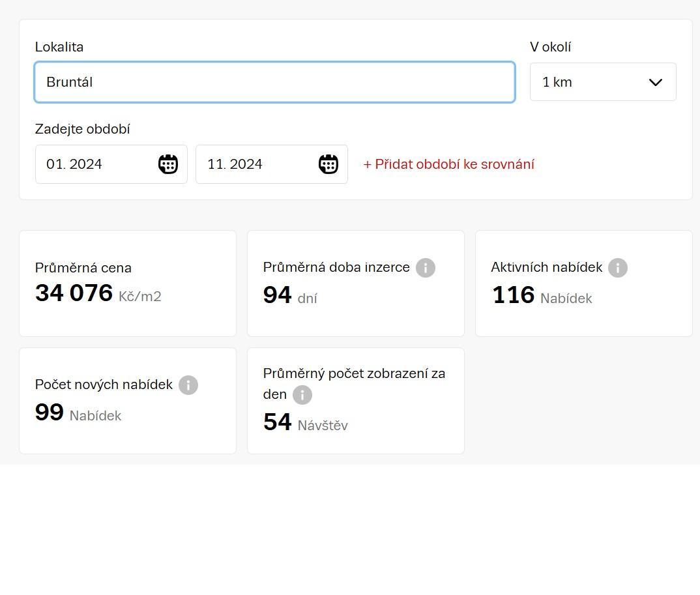Click the Zadejte období label
Viewport: 700px width, 595px height.
tap(82, 129)
